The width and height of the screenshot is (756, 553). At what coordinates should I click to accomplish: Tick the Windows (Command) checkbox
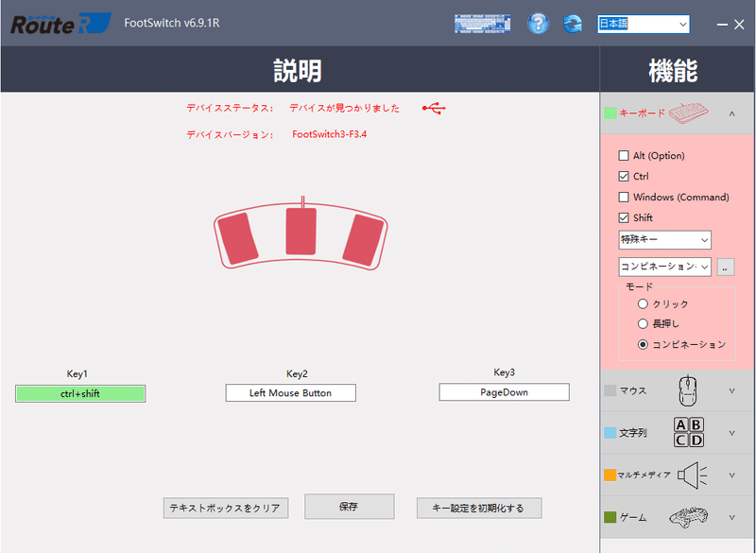(624, 197)
